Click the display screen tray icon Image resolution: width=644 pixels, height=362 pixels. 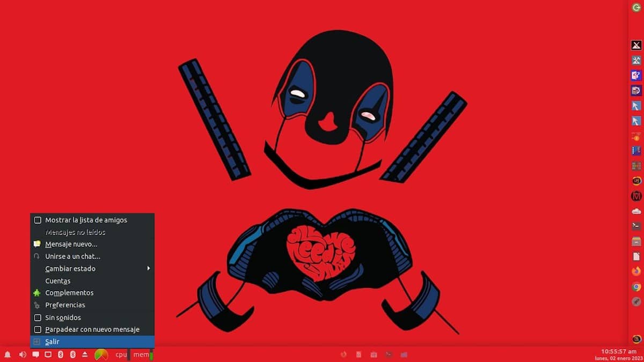(x=48, y=354)
